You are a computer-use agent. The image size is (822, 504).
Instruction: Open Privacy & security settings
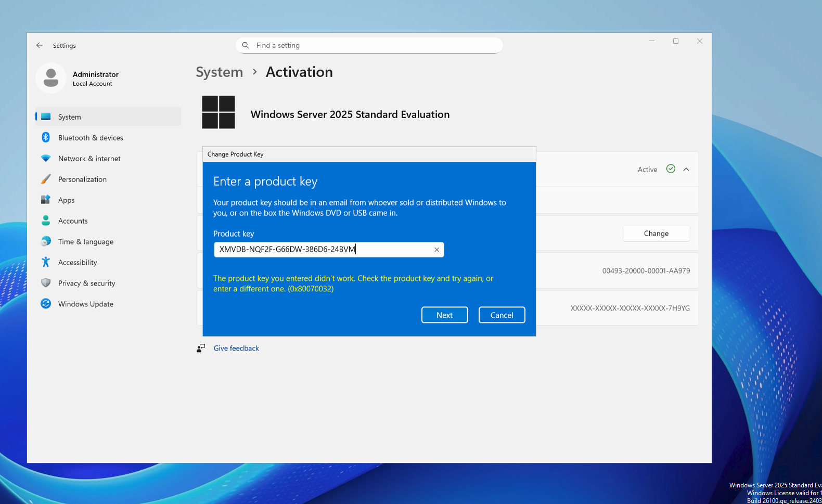pyautogui.click(x=86, y=283)
